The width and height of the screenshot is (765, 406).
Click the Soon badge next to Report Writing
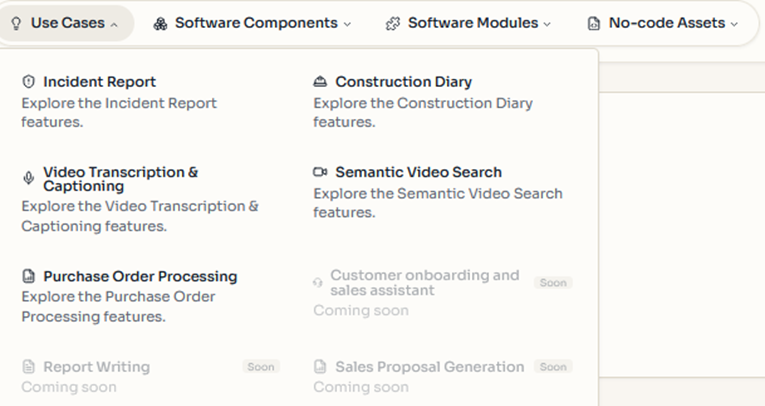(x=261, y=367)
